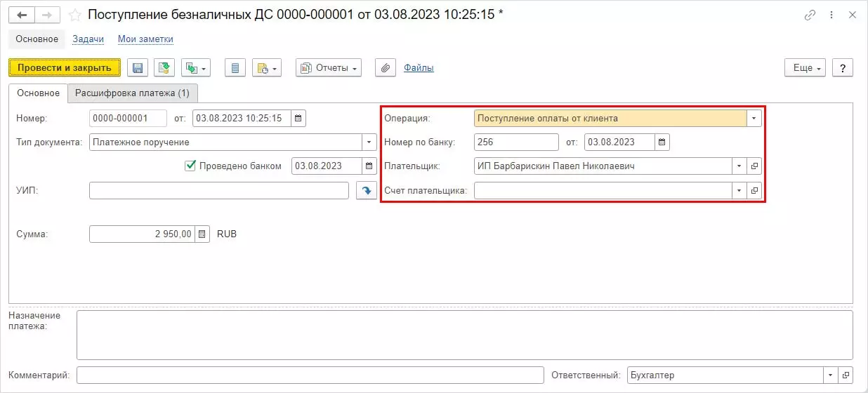Click Номер по банку field 256
Viewport: 868px width, 393px height.
pyautogui.click(x=517, y=142)
